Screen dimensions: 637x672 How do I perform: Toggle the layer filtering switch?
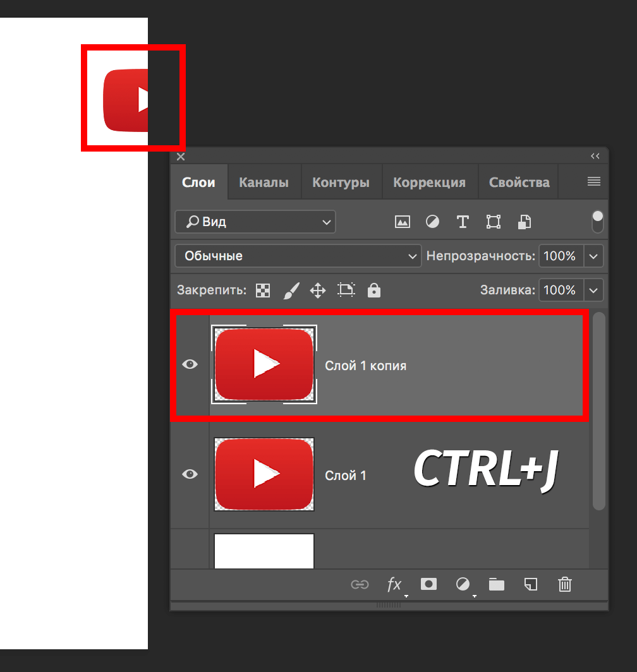pos(597,222)
